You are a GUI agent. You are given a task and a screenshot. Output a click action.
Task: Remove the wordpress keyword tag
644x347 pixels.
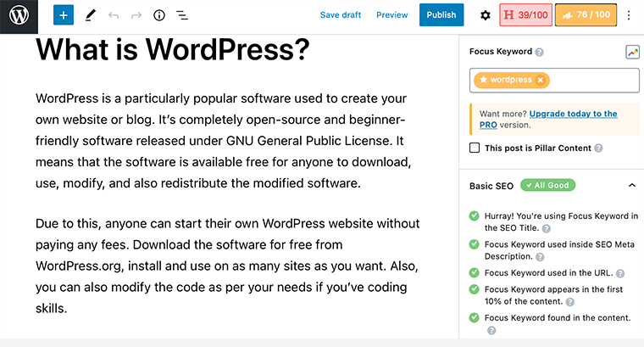(x=541, y=80)
